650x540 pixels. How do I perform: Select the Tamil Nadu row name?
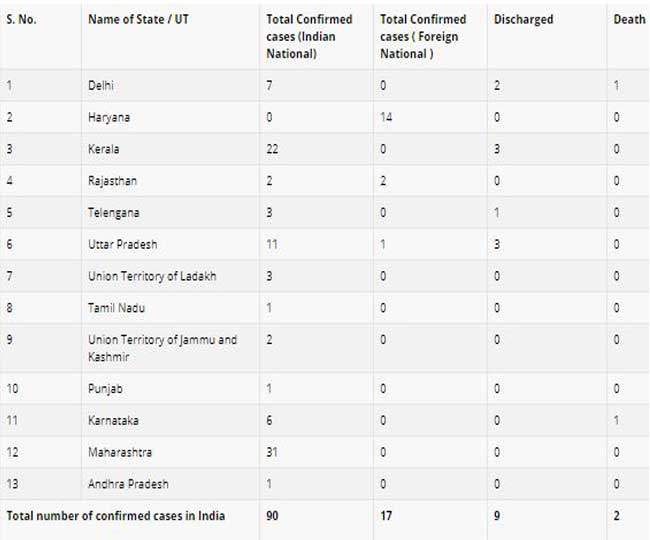click(116, 308)
